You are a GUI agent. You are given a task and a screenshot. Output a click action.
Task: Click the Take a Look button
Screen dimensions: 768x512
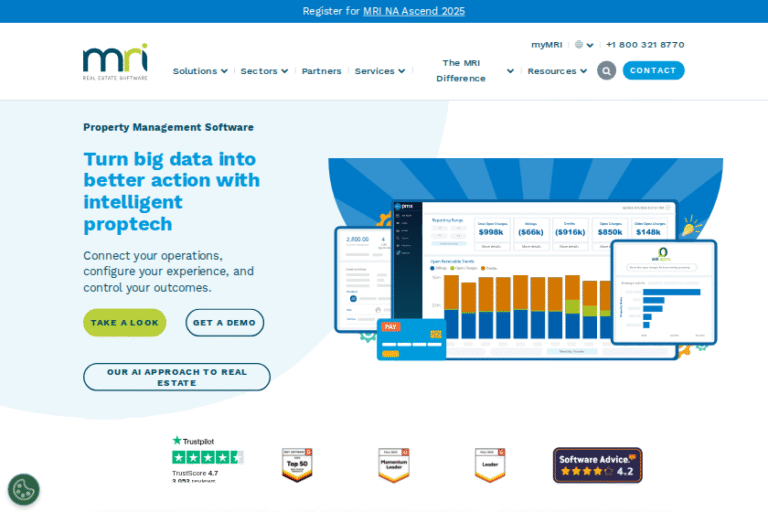click(x=125, y=323)
